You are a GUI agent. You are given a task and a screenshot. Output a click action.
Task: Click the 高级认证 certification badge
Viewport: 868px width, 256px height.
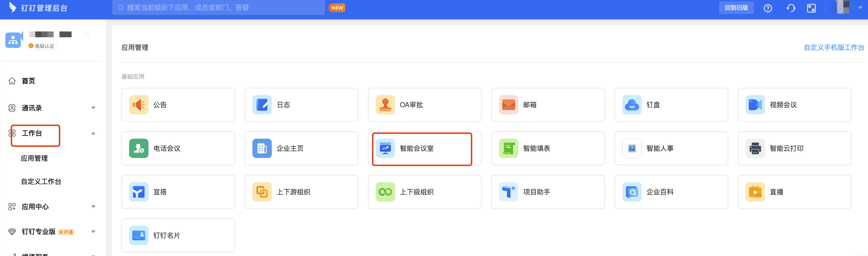(42, 46)
